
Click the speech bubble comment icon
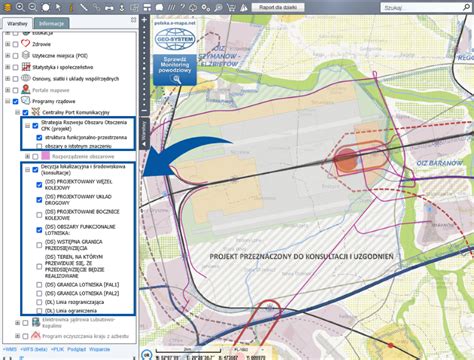pos(159,7)
